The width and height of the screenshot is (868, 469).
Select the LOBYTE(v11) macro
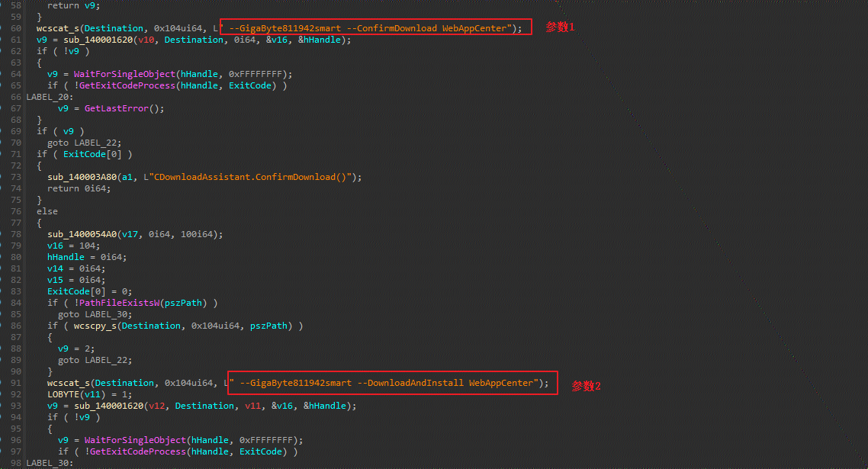point(76,394)
